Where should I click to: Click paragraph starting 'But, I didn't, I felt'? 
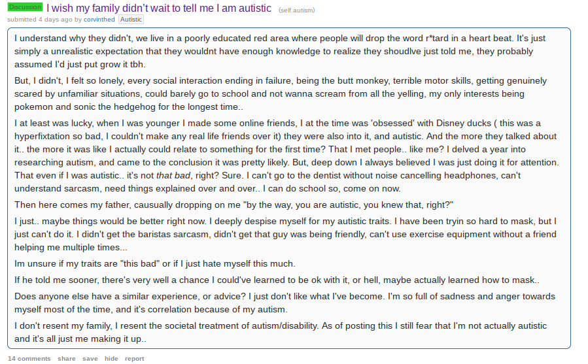tap(281, 93)
